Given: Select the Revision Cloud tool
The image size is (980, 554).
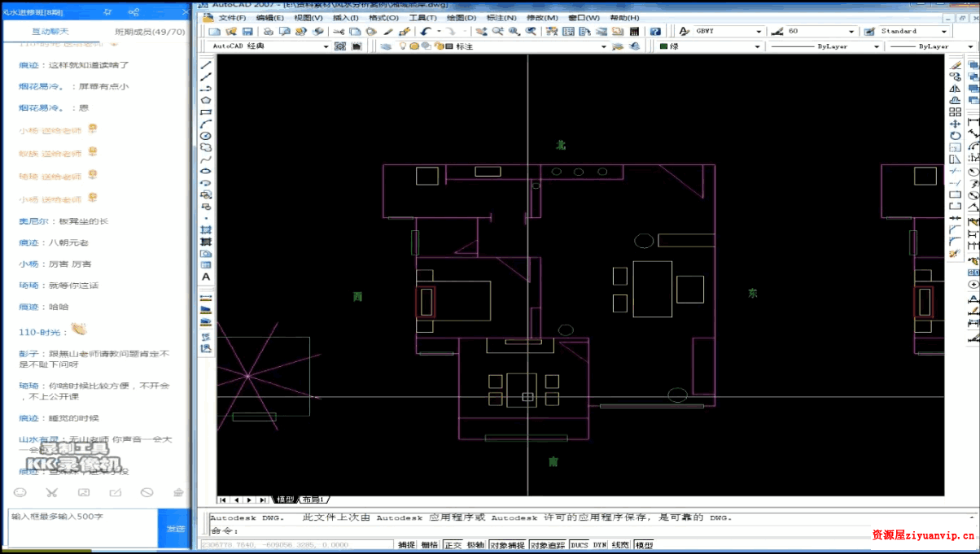Looking at the screenshot, I should [206, 147].
